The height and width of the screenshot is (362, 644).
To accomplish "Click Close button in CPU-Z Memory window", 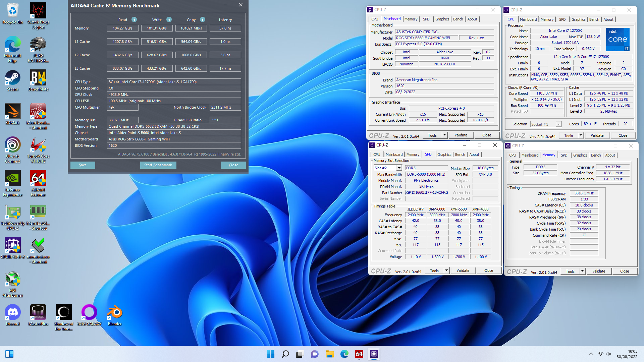I will (624, 271).
